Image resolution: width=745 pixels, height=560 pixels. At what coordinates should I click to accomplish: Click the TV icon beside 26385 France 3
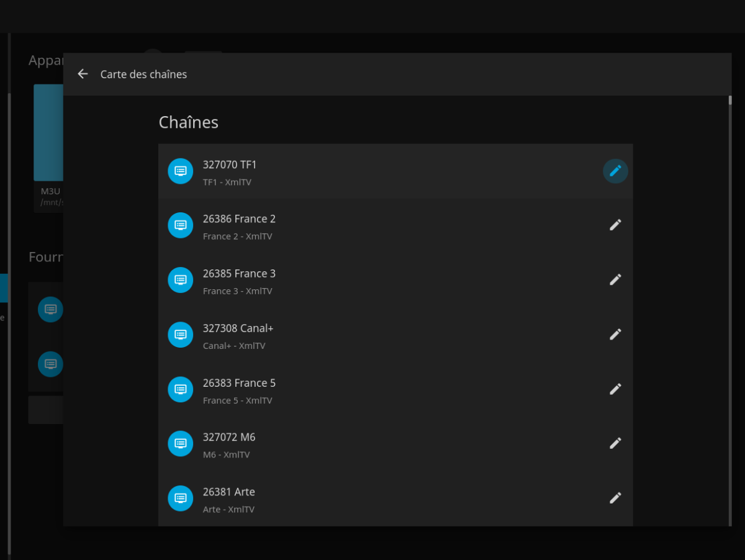pos(181,279)
